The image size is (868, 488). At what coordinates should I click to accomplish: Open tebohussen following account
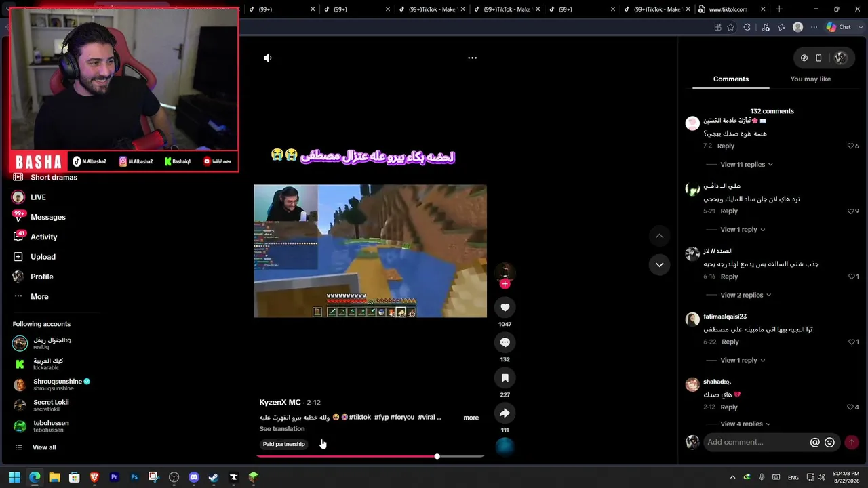tap(41, 426)
